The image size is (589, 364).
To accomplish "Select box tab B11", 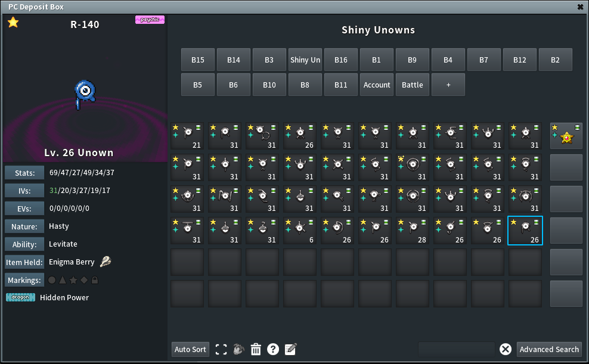I will pos(341,85).
